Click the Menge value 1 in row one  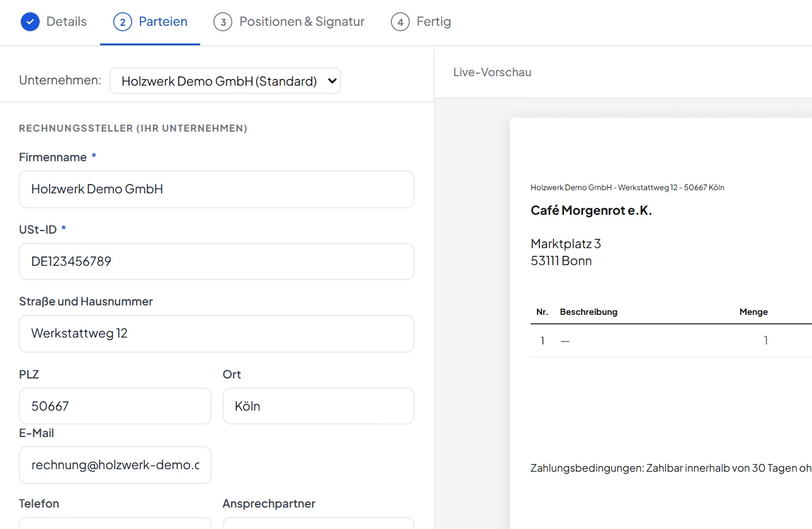tap(765, 341)
